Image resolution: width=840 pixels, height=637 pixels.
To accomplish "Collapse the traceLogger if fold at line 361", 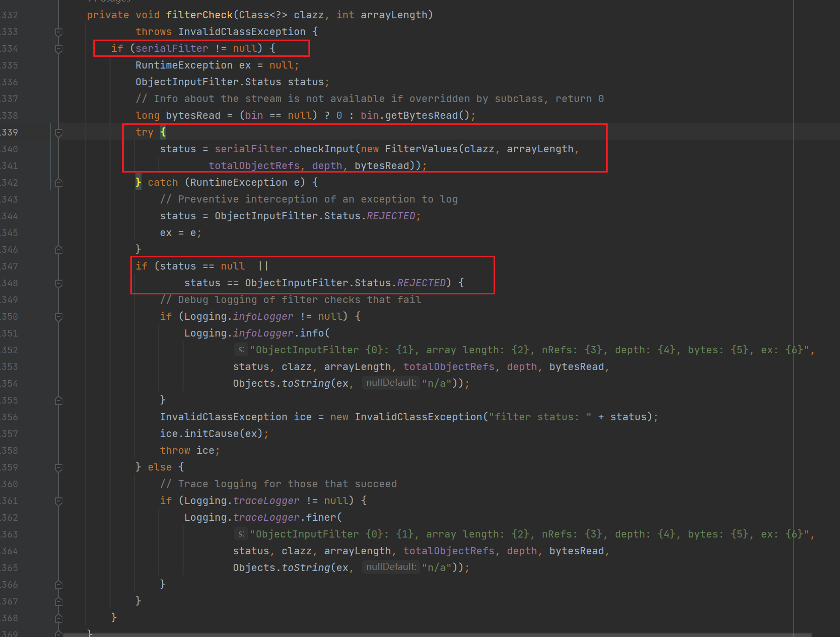I will [x=58, y=501].
